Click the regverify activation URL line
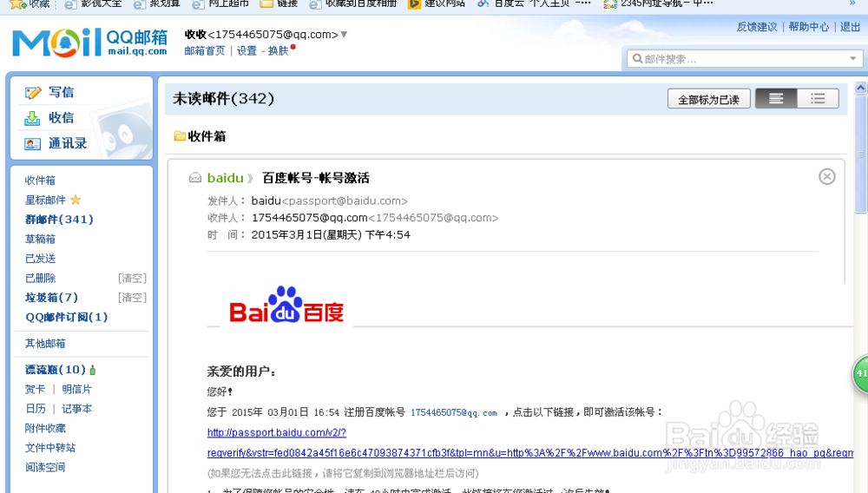The image size is (868, 493). [530, 452]
